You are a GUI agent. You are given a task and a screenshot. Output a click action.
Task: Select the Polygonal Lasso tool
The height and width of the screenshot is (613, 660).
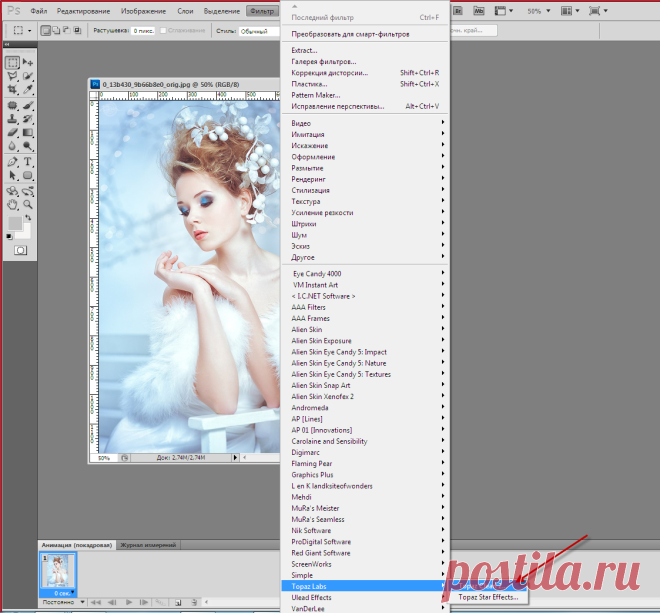12,76
